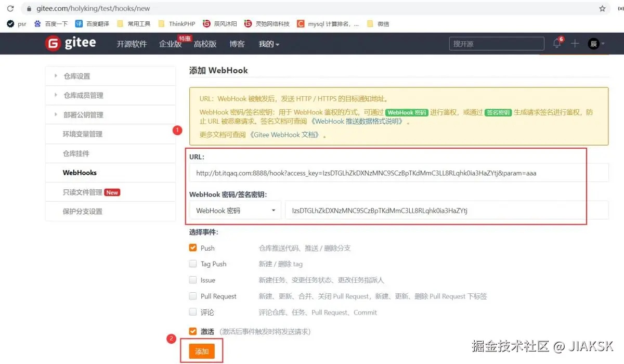Go to 高校版 in the top navigation

point(205,44)
